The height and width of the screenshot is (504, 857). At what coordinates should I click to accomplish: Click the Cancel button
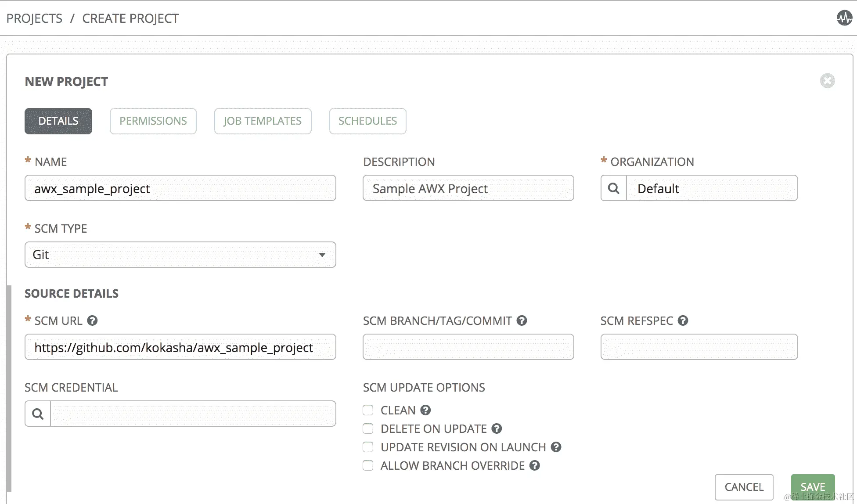click(744, 487)
